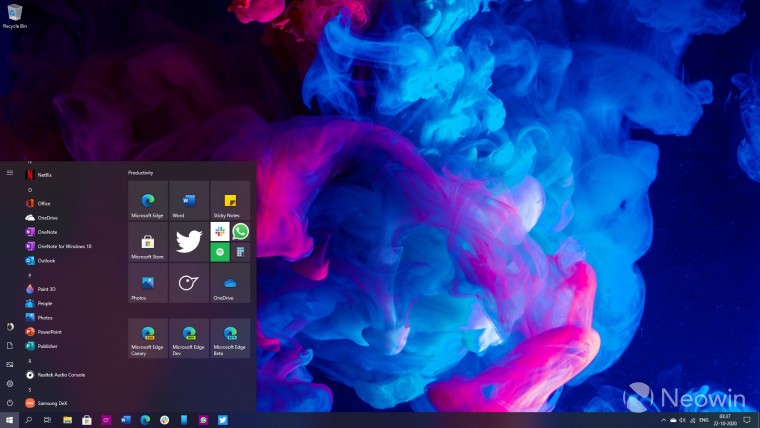Click the Power button in Start

click(x=10, y=403)
